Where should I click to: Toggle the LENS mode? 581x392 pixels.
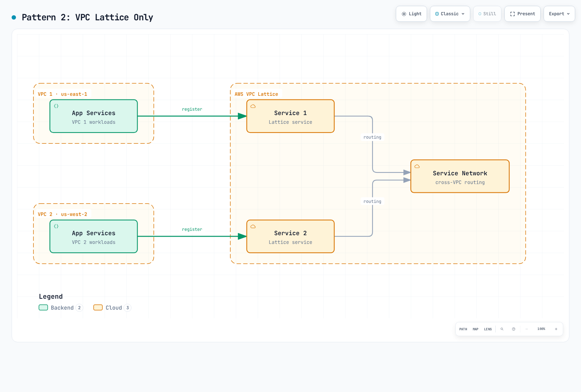(x=488, y=329)
